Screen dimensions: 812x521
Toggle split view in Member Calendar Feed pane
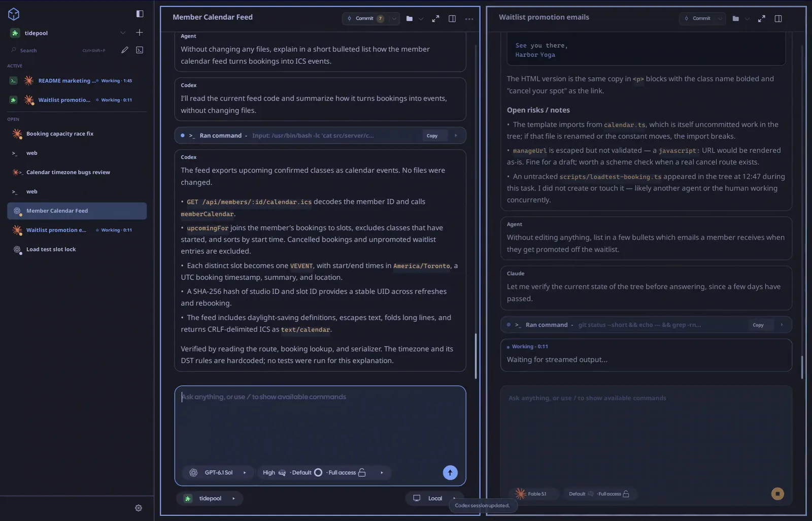(452, 19)
